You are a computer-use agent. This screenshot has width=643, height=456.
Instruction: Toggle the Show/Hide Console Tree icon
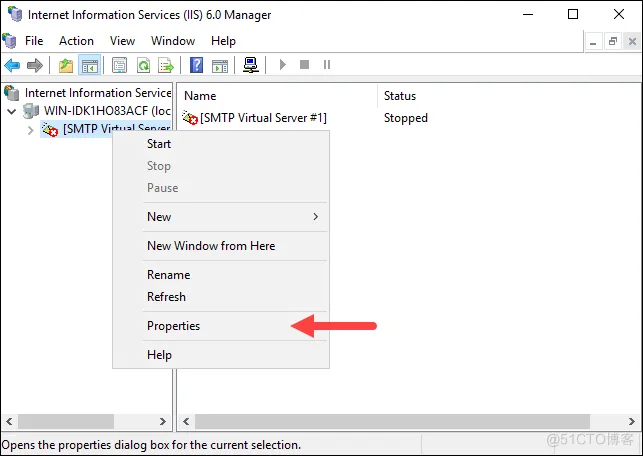[x=89, y=65]
